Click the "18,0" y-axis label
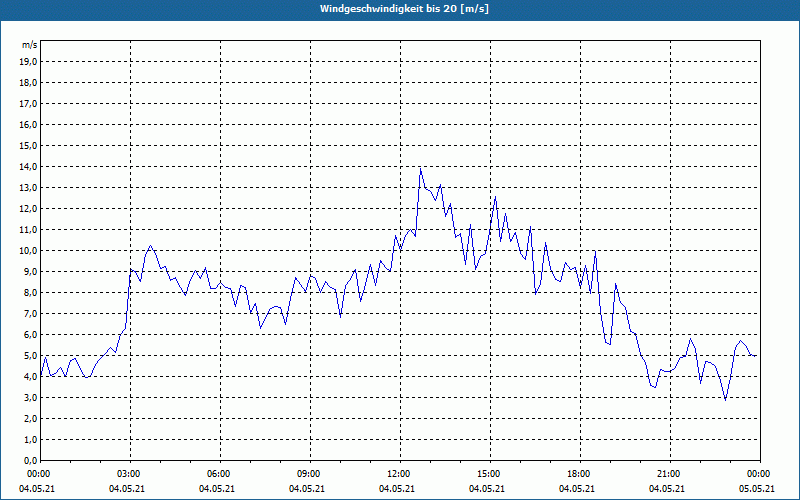The height and width of the screenshot is (500, 800). [29, 83]
